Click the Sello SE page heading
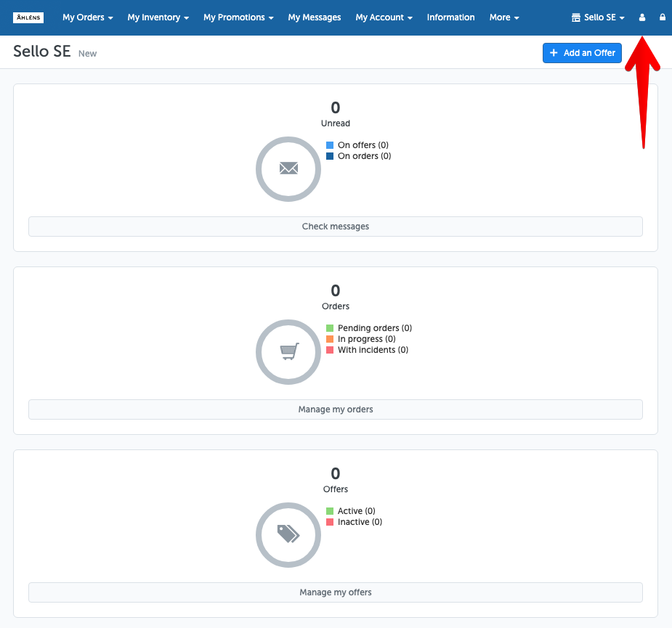The width and height of the screenshot is (672, 628). 42,52
